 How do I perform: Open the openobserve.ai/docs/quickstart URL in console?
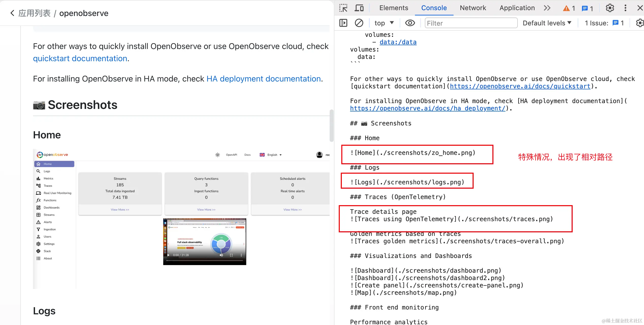[520, 86]
